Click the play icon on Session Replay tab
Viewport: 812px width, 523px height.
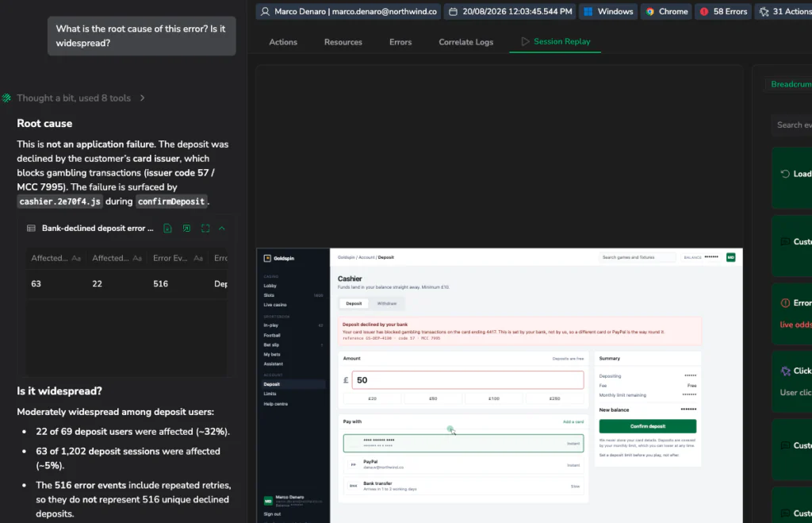pyautogui.click(x=525, y=41)
